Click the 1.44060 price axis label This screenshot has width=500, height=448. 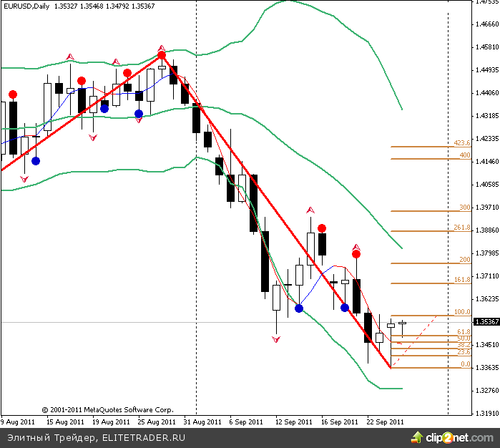tap(486, 93)
